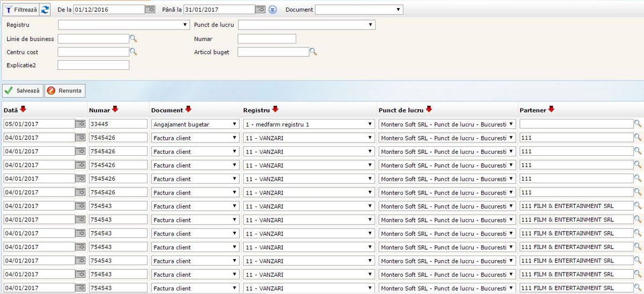Sort by the Dată column arrow
This screenshot has width=644, height=294.
point(23,110)
